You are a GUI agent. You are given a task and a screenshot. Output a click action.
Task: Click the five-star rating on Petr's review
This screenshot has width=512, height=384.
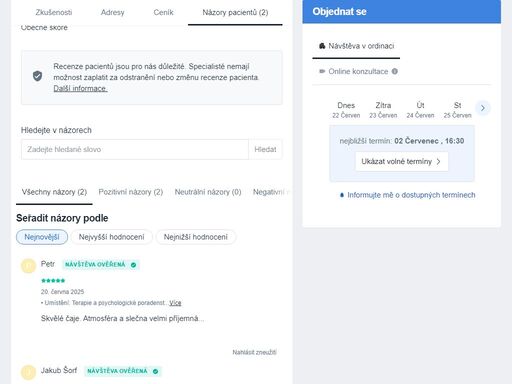point(53,281)
